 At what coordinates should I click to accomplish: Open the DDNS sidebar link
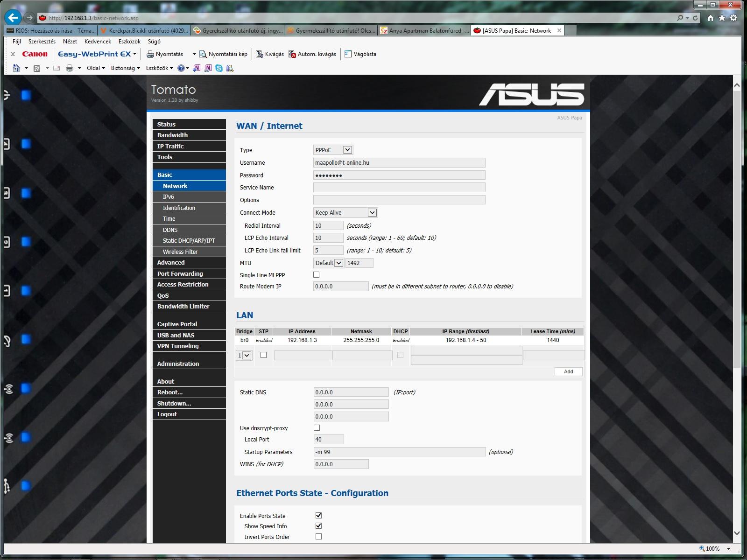[189, 230]
